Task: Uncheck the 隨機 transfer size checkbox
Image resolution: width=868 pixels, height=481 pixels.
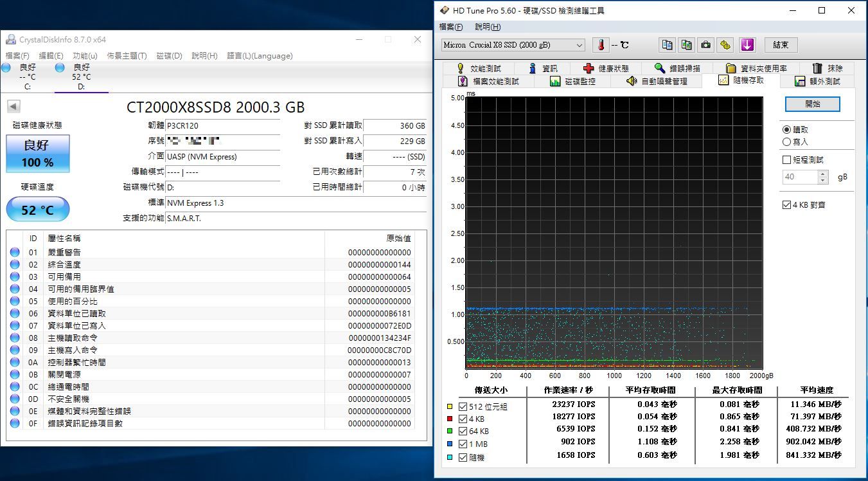Action: 463,457
